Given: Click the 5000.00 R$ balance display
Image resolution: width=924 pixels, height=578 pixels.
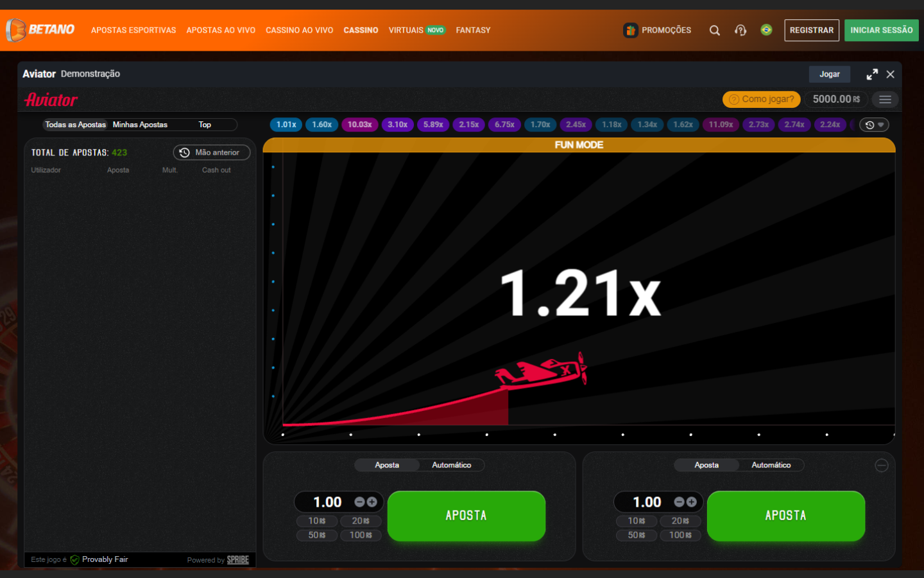Looking at the screenshot, I should pos(836,100).
